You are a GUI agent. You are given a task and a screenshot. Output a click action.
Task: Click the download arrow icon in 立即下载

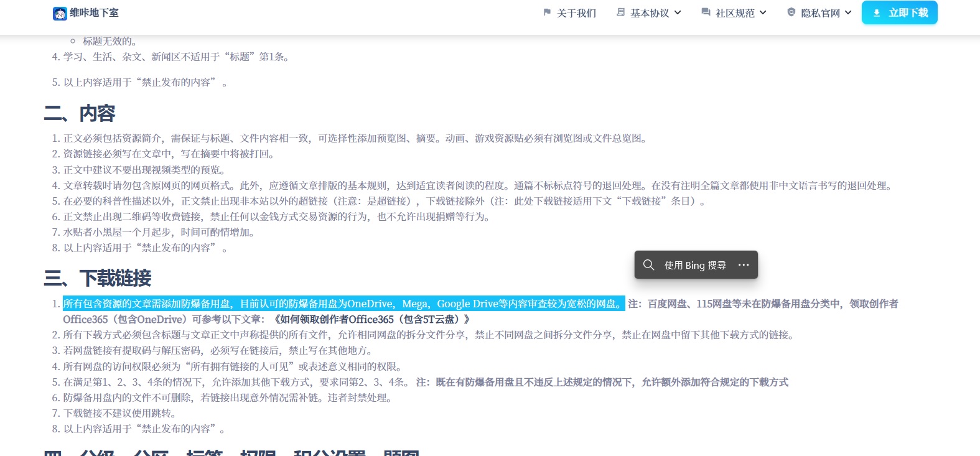(x=877, y=13)
